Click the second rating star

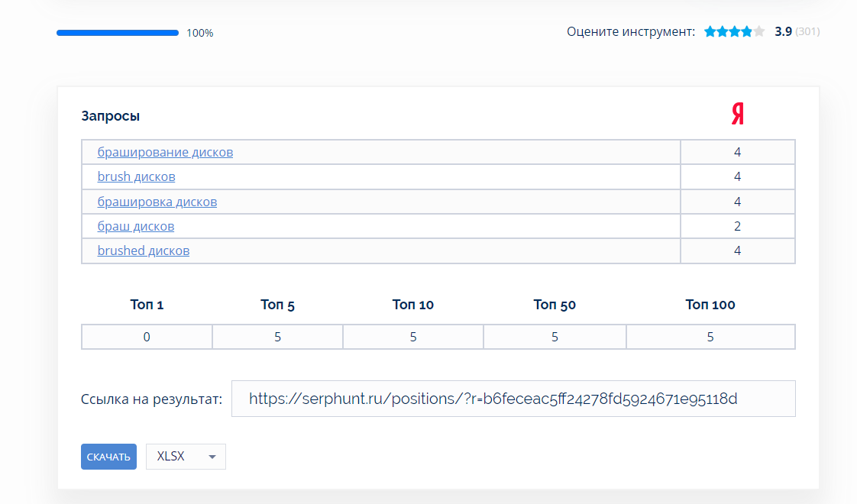click(723, 32)
